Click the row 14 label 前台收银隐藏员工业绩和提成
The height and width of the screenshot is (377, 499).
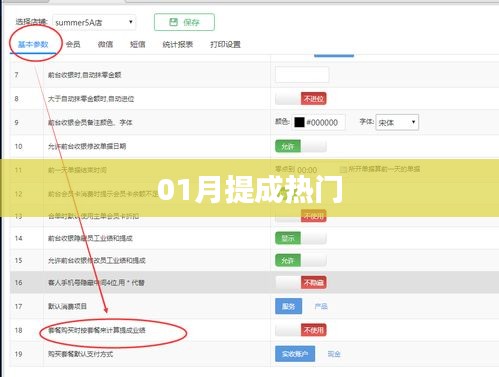(90, 238)
